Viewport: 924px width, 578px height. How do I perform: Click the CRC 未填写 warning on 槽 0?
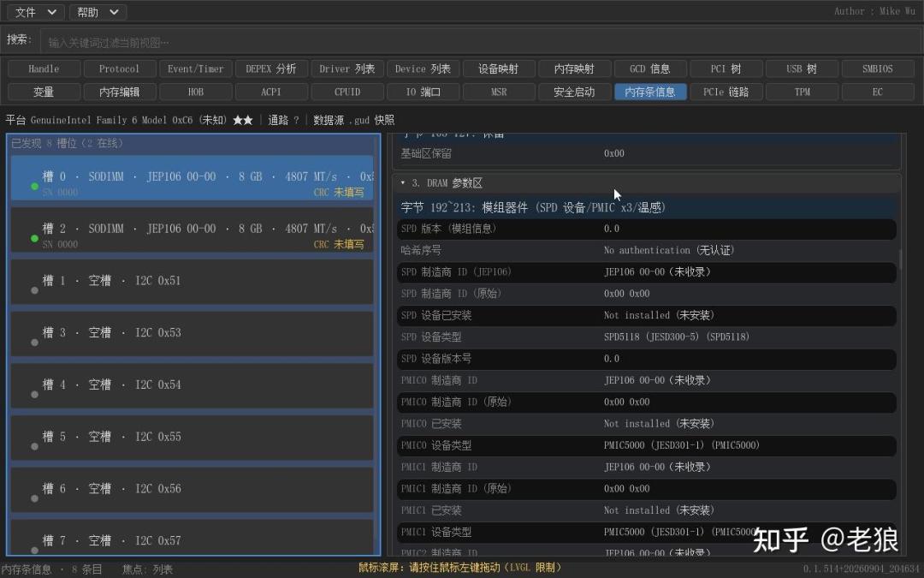pyautogui.click(x=339, y=193)
